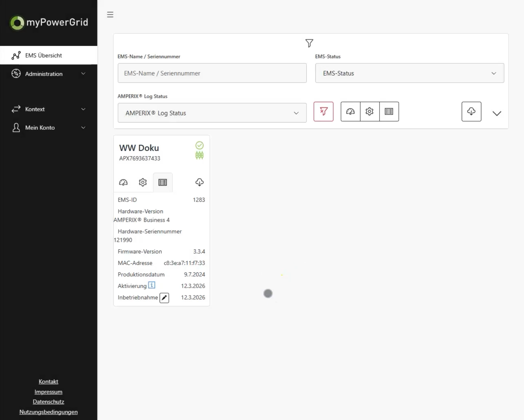The width and height of the screenshot is (524, 420).
Task: Open WW Doku settings gear icon
Action: (x=143, y=182)
